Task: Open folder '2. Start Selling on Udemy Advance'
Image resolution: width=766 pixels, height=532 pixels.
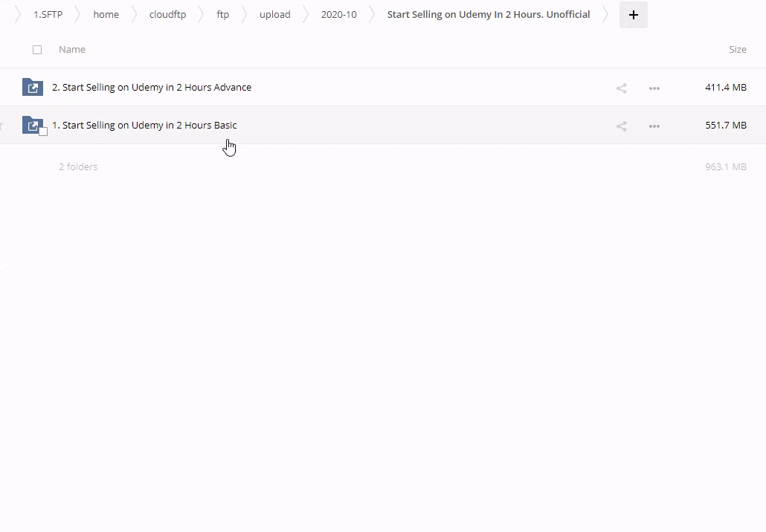Action: (x=152, y=88)
